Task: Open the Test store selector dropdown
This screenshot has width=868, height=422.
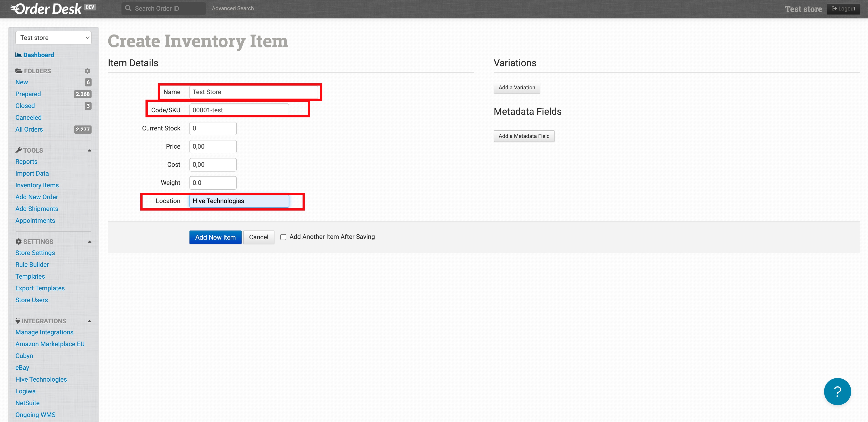Action: (53, 38)
